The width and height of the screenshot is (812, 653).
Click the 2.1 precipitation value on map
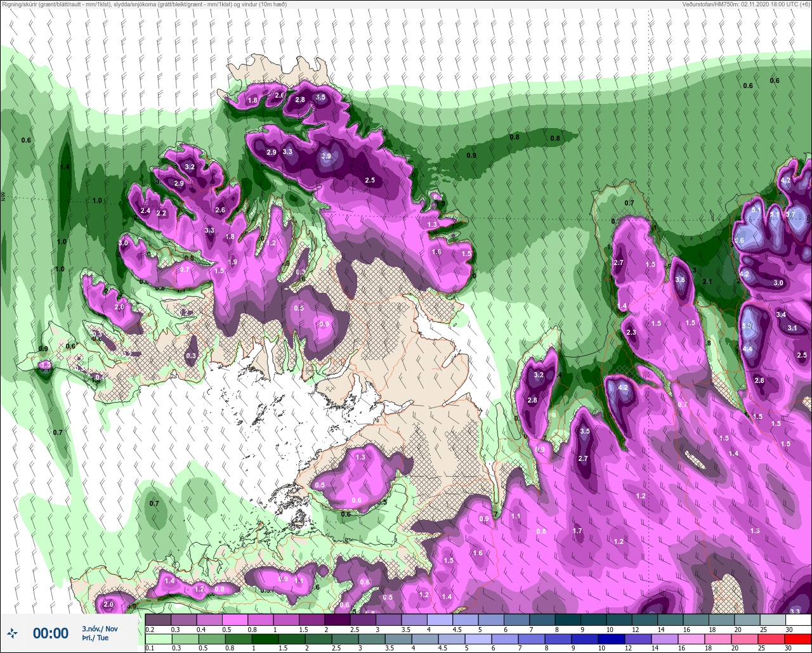[x=708, y=281]
